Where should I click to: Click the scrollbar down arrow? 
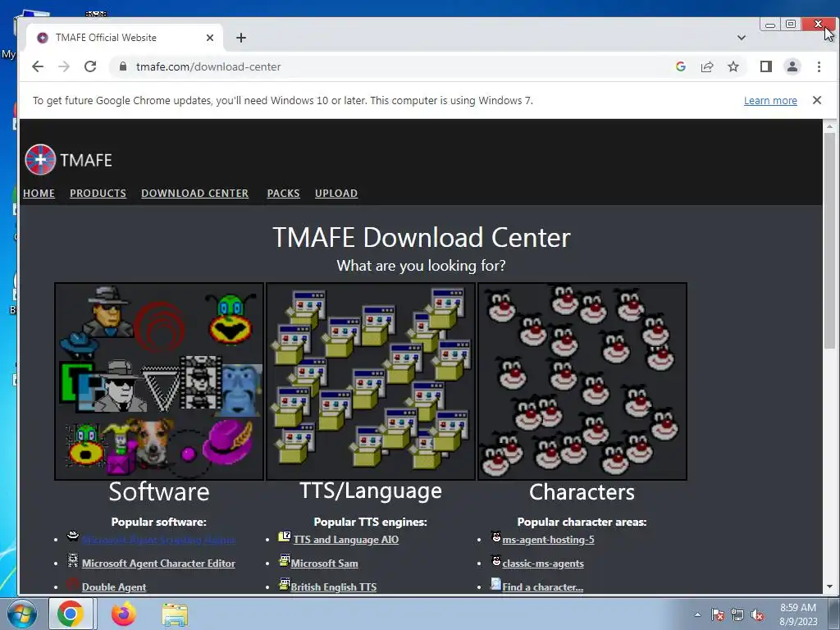coord(829,587)
